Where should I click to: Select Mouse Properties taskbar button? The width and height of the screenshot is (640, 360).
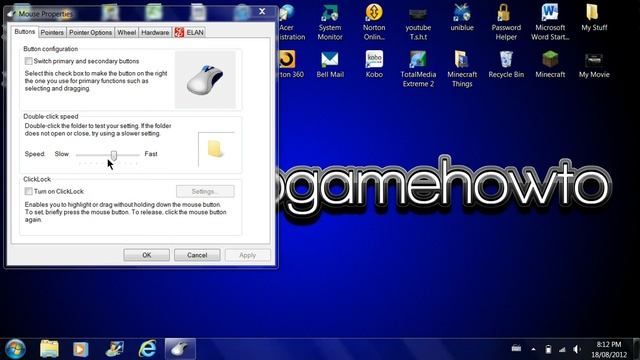point(180,349)
